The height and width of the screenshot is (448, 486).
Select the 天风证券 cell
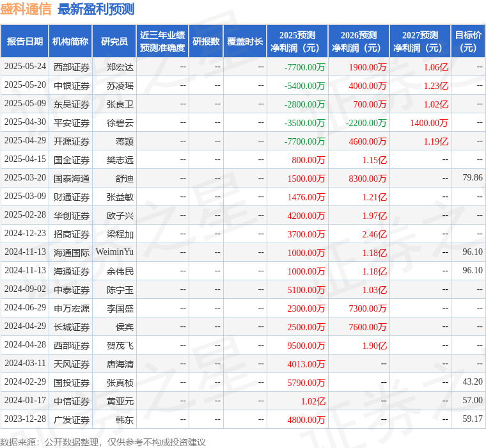coord(72,364)
